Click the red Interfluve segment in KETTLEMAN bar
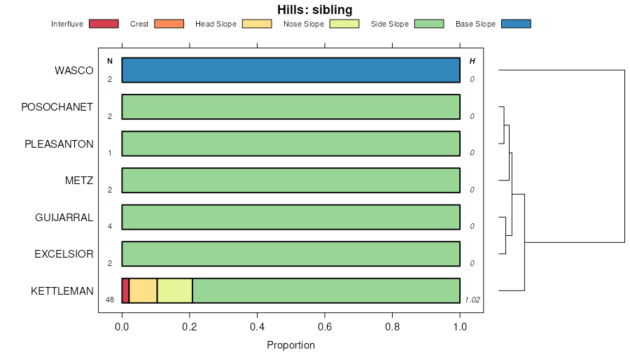630x364 pixels. pos(125,290)
